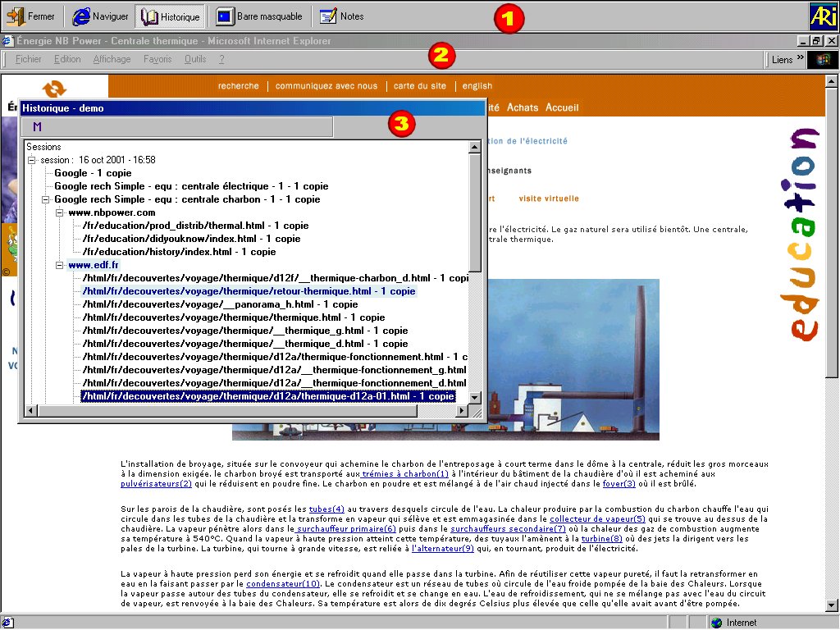This screenshot has width=840, height=630.
Task: Click the Windows logo throbber icon
Action: (x=822, y=59)
